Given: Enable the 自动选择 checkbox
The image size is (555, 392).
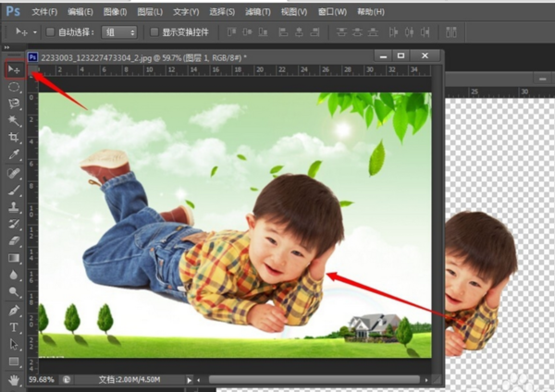Looking at the screenshot, I should pos(51,31).
